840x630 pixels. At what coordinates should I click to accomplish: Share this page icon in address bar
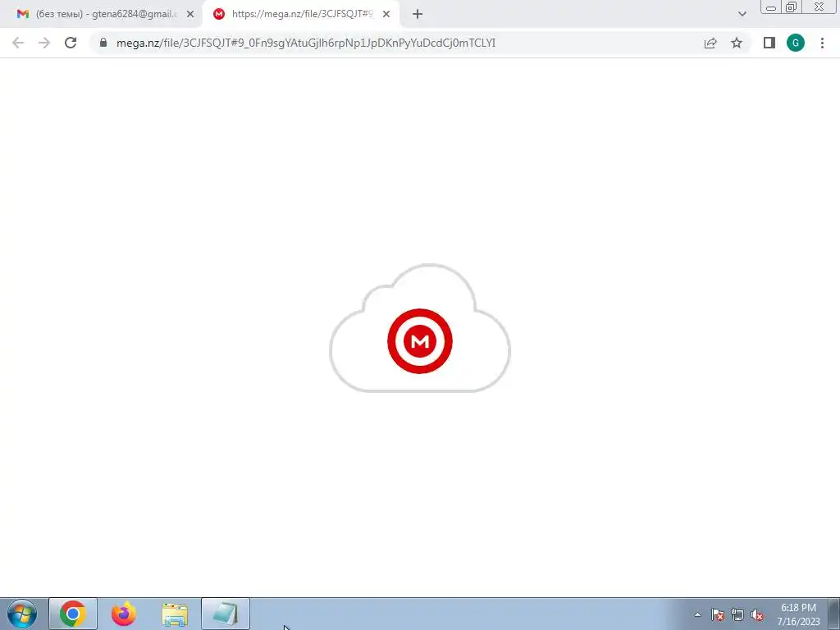pos(710,43)
